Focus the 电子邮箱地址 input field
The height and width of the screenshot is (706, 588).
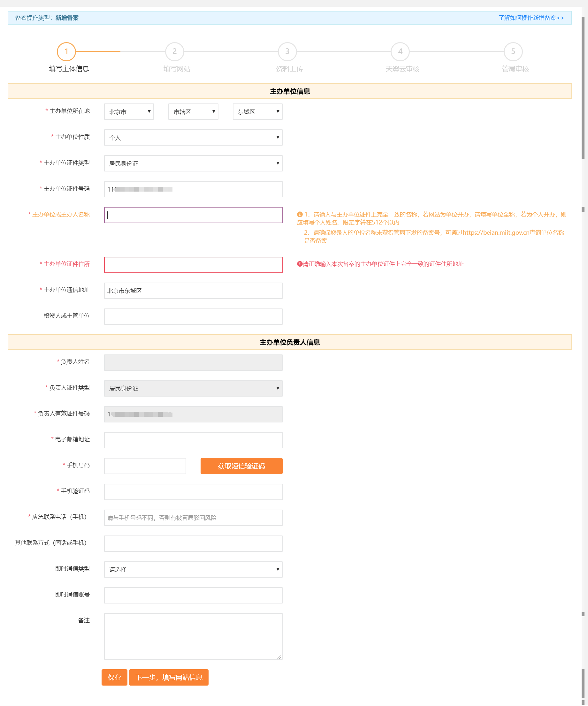(193, 440)
